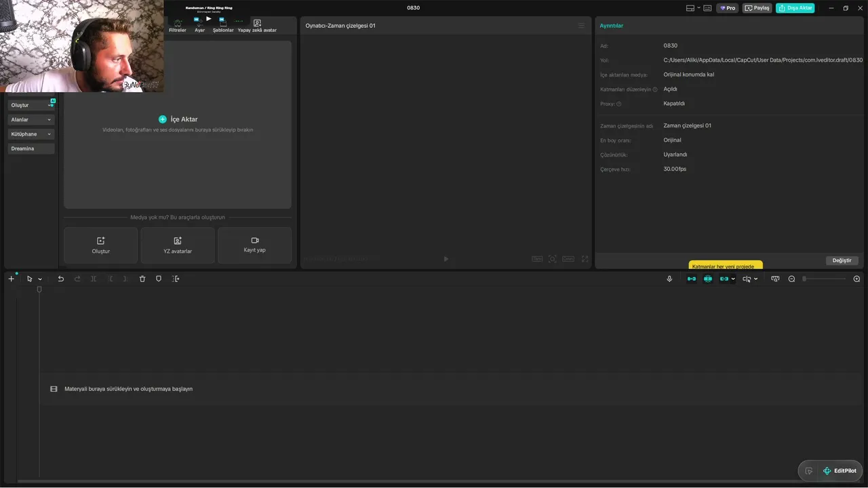Click the Paylaş share button

tap(757, 8)
